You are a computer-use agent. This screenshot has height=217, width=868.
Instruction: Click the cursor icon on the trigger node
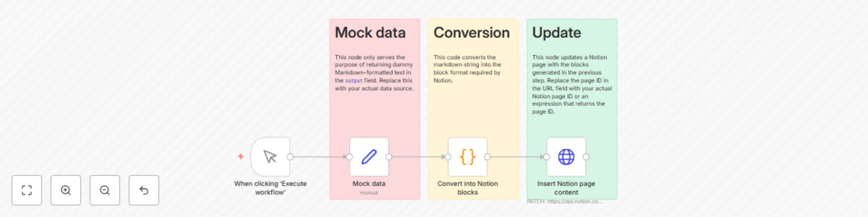(270, 157)
